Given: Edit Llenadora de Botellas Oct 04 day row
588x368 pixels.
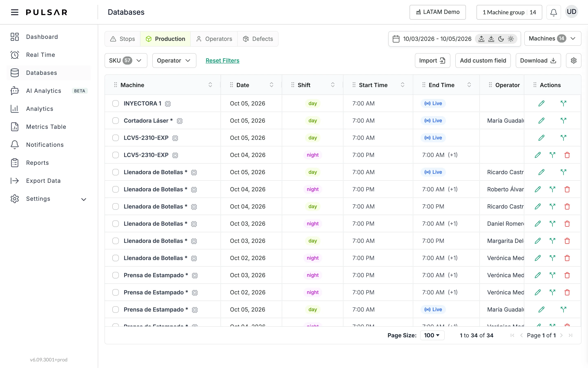Looking at the screenshot, I should [x=538, y=206].
